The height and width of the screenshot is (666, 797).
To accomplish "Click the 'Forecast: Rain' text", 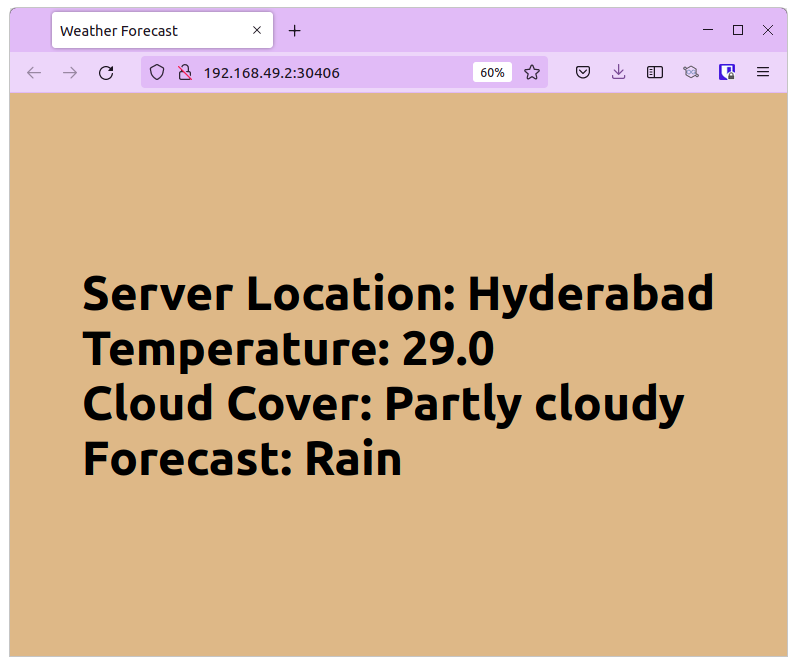I will 242,459.
